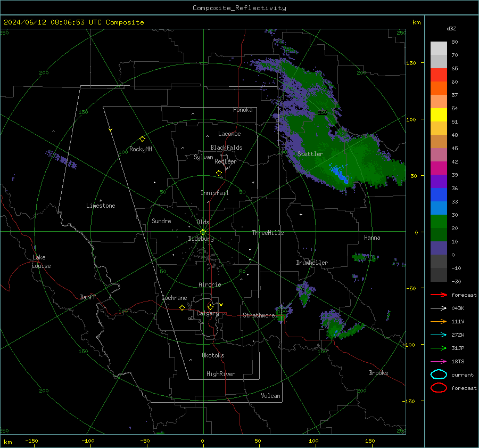The image size is (479, 448).
Task: Click the Drumheller label
Action: pos(312,263)
